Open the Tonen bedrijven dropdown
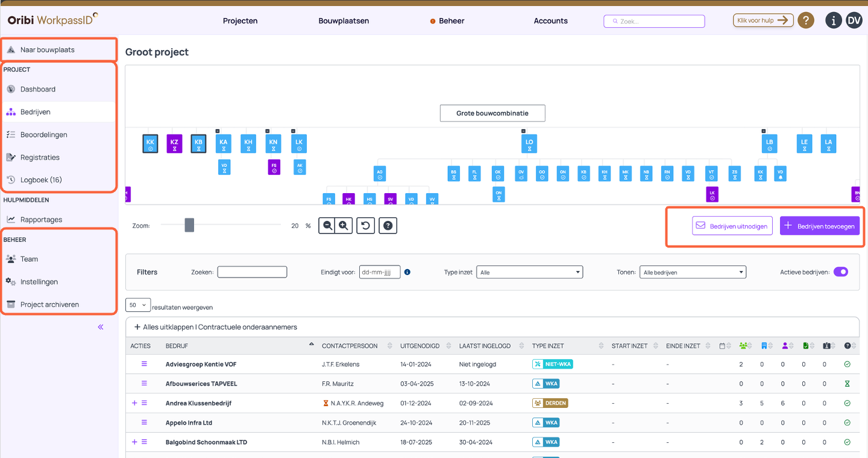Screen dimensions: 868x458 pyautogui.click(x=693, y=272)
